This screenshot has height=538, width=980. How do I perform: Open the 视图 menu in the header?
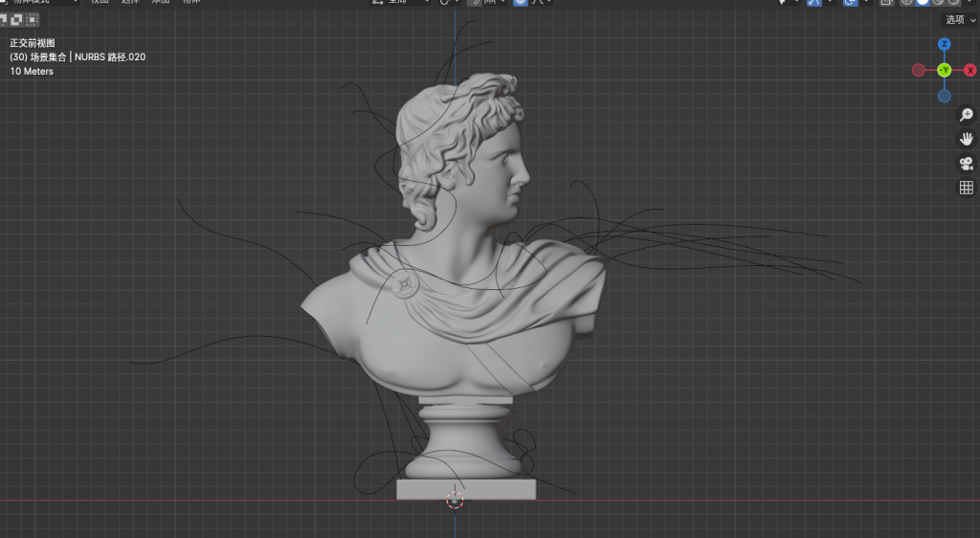100,2
